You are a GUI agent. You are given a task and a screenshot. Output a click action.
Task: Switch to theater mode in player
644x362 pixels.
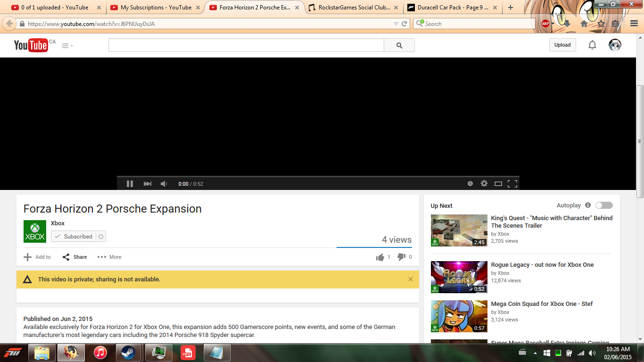(498, 184)
